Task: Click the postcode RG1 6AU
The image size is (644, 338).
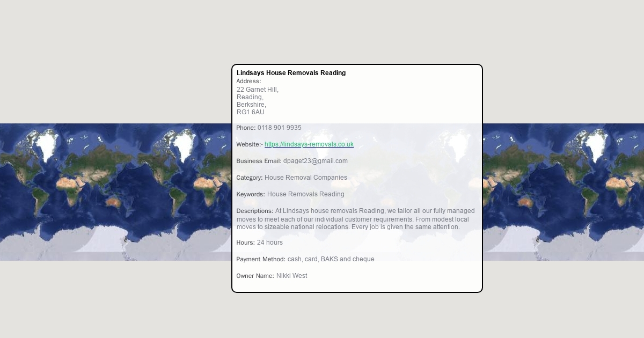Action: [x=250, y=112]
